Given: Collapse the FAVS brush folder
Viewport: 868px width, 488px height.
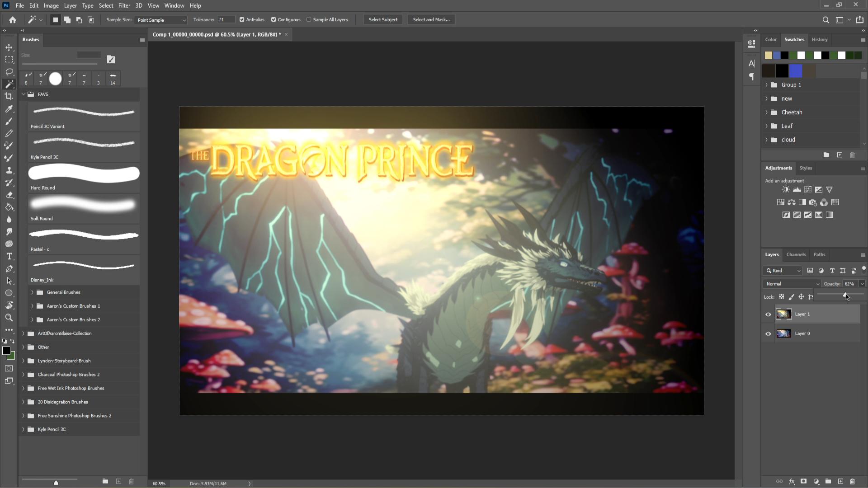Looking at the screenshot, I should pyautogui.click(x=24, y=94).
